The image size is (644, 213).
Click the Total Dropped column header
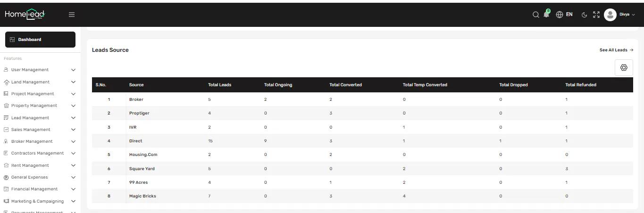point(513,85)
